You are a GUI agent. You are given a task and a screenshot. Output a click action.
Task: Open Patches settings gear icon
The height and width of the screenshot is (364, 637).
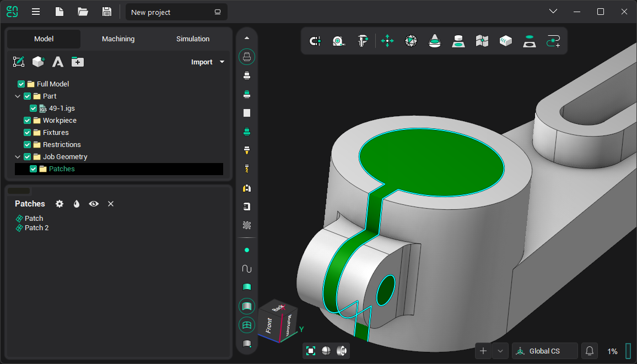point(60,204)
